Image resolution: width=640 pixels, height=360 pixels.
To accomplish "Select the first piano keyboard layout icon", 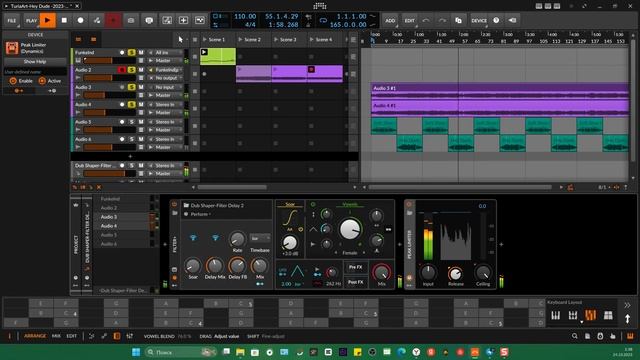I will pos(556,315).
